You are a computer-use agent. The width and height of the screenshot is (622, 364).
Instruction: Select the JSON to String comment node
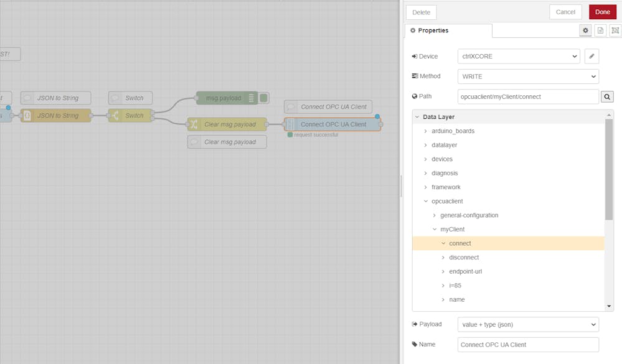pyautogui.click(x=56, y=98)
